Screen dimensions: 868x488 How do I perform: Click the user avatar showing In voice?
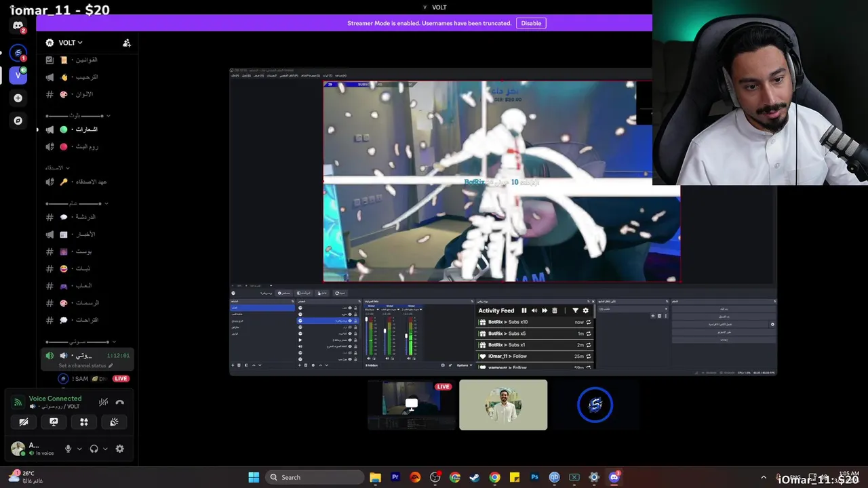coord(18,449)
